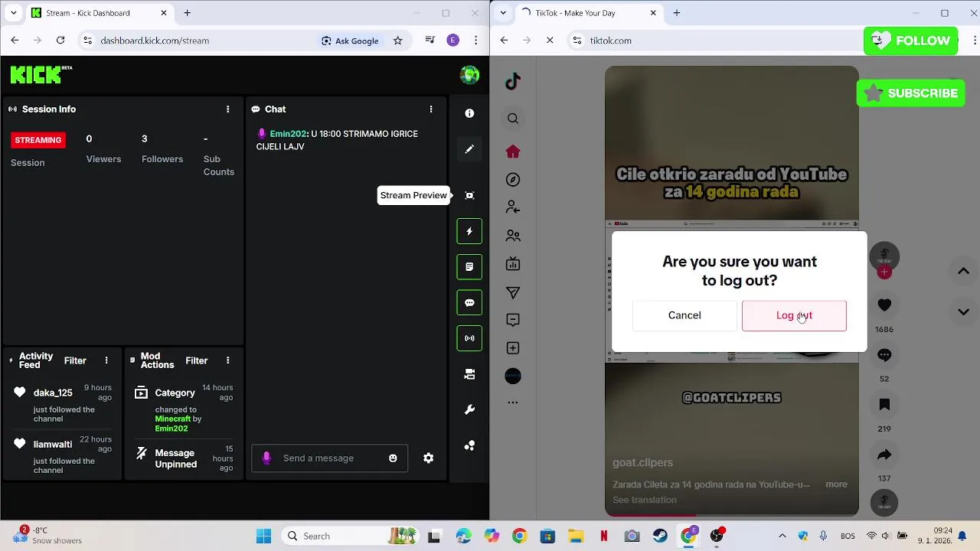Click Cancel in logout dialog

[684, 315]
